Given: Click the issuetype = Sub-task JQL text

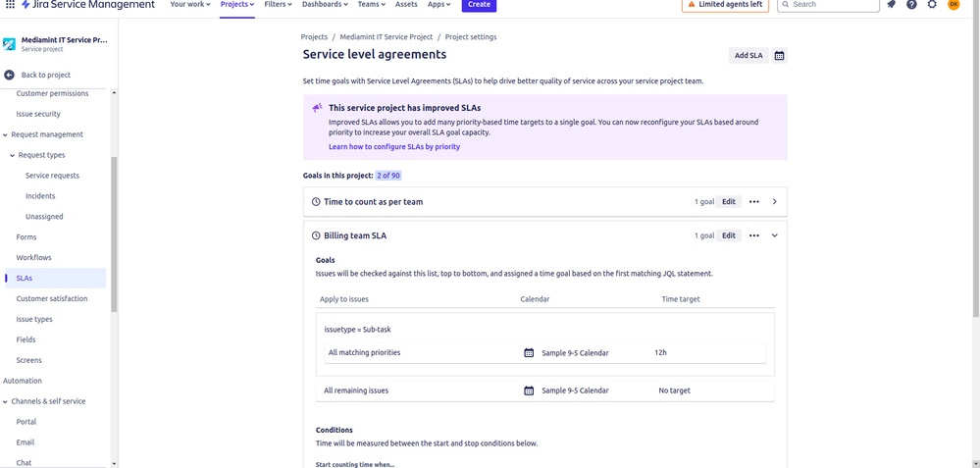Looking at the screenshot, I should coord(357,330).
